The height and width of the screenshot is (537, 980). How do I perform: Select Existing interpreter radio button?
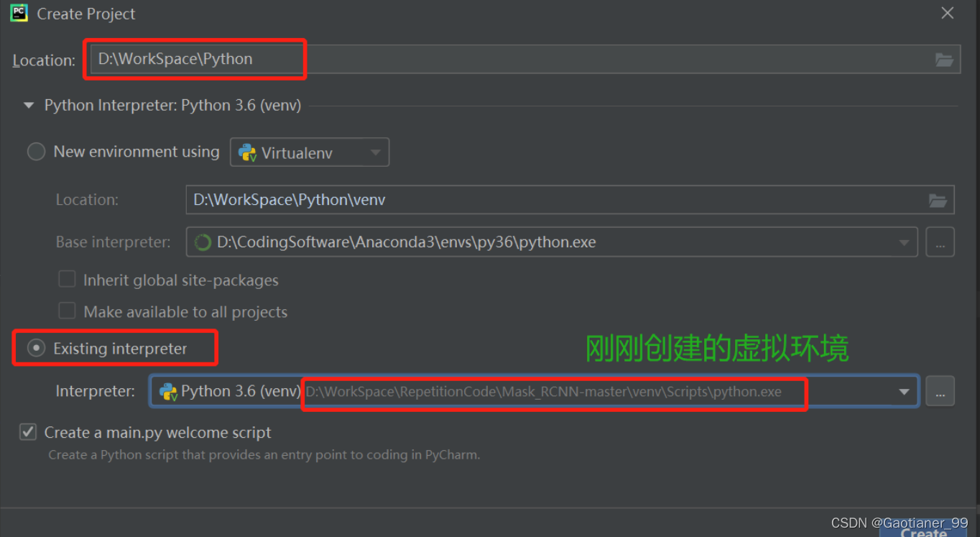pyautogui.click(x=36, y=349)
